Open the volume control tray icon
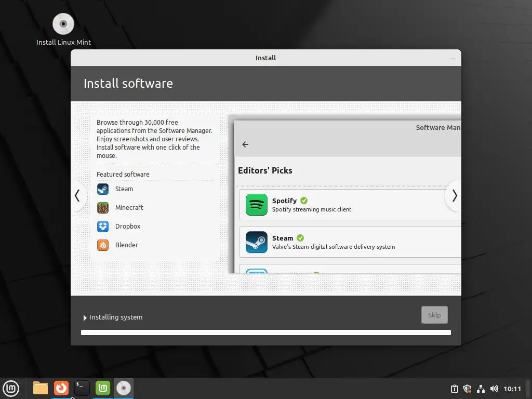This screenshot has width=532, height=399. point(494,389)
